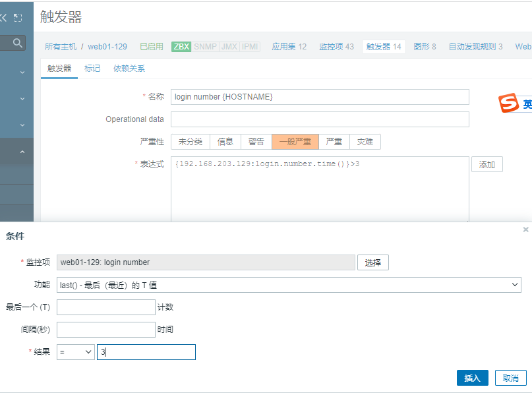Open 图形 8 link
The width and height of the screenshot is (532, 393).
425,47
